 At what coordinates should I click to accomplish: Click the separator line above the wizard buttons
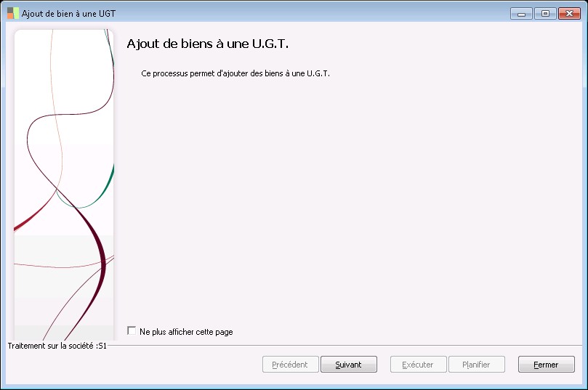[345, 346]
